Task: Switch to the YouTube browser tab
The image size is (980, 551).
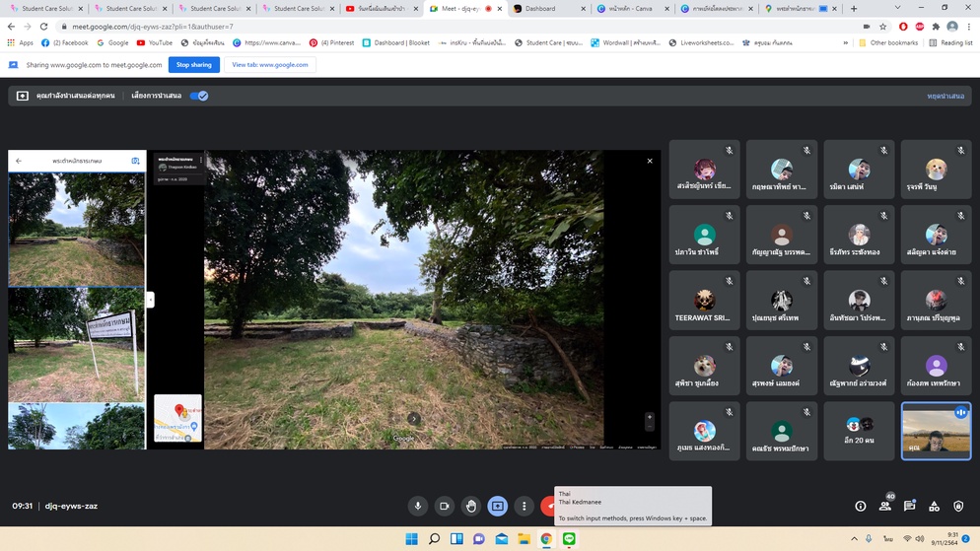Action: click(382, 9)
